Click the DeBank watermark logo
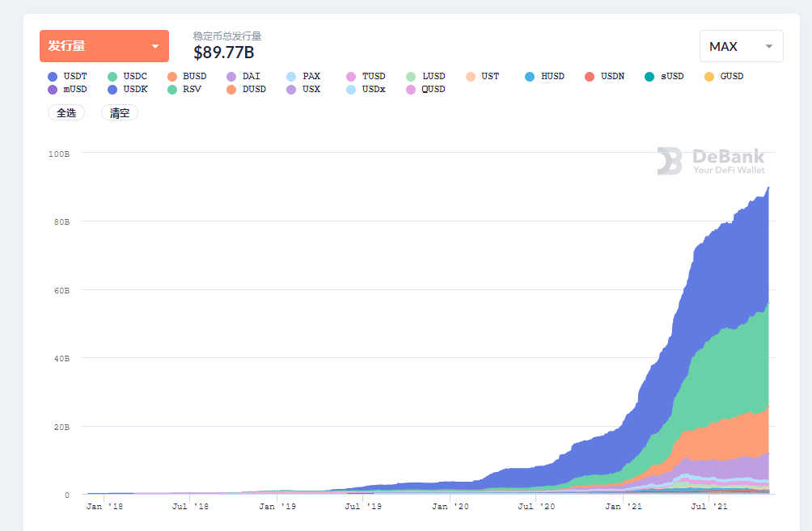This screenshot has width=812, height=531. (x=711, y=161)
